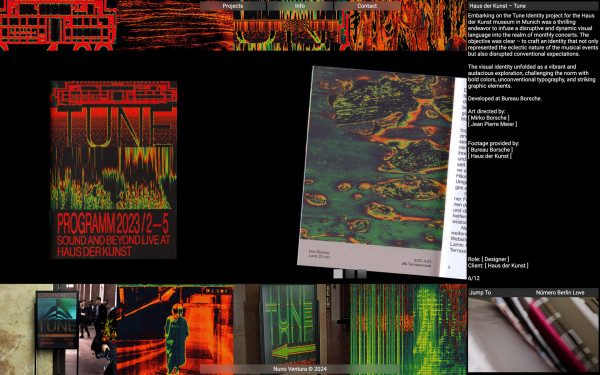This screenshot has height=375, width=600.
Task: Click the Jump To label
Action: pyautogui.click(x=480, y=292)
